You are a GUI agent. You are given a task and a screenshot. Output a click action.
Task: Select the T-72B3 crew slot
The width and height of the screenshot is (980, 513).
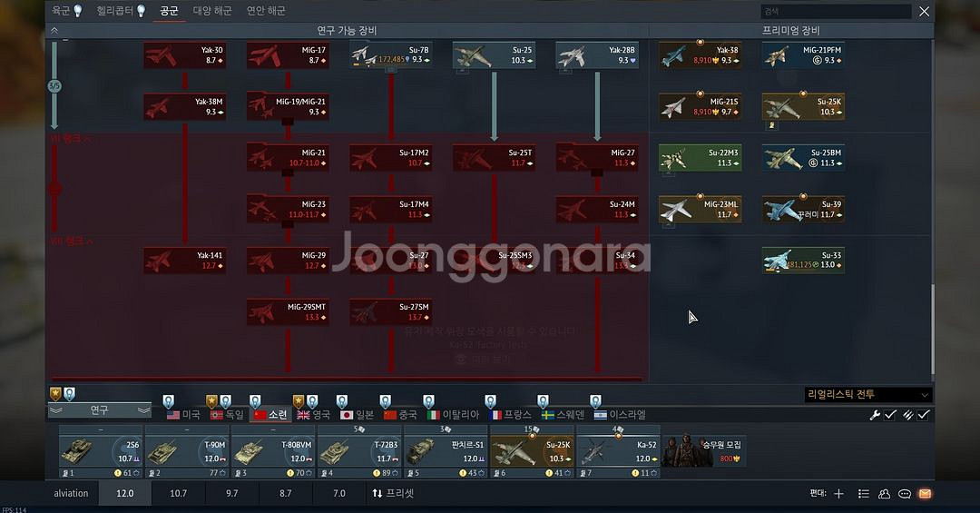pos(359,451)
